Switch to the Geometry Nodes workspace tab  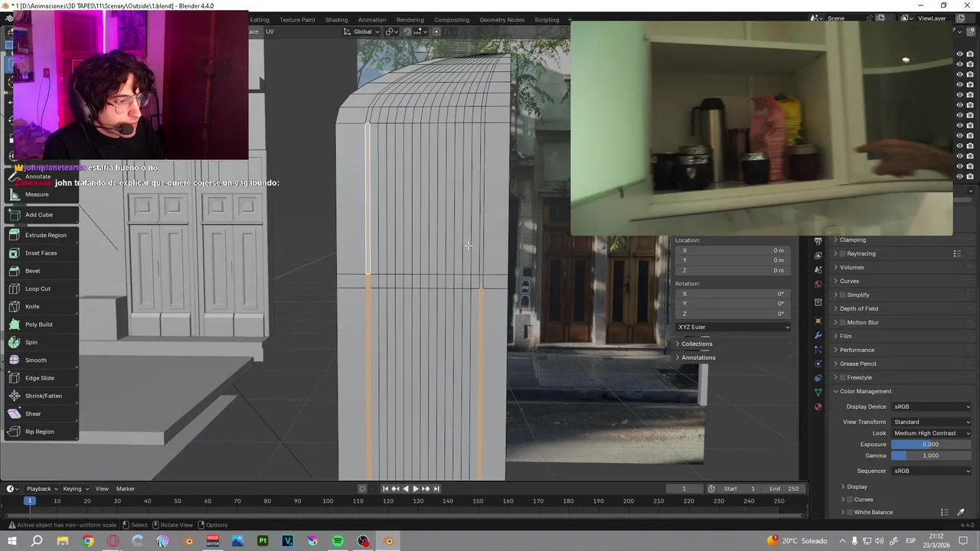[x=501, y=19]
